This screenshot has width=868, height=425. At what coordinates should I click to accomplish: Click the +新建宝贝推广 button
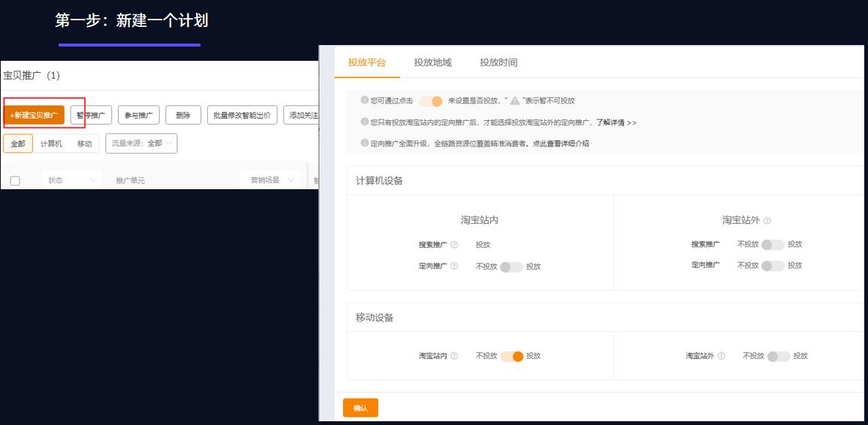[35, 115]
